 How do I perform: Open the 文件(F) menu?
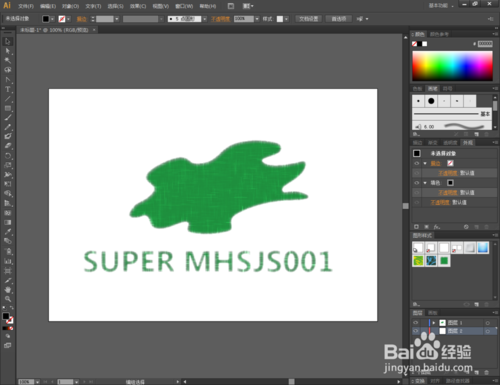(x=26, y=6)
